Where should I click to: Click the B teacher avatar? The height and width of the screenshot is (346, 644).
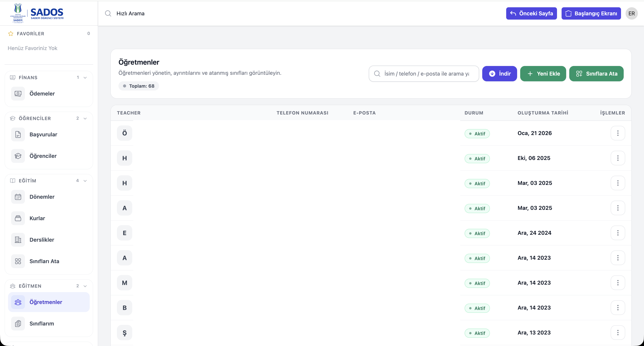[125, 308]
